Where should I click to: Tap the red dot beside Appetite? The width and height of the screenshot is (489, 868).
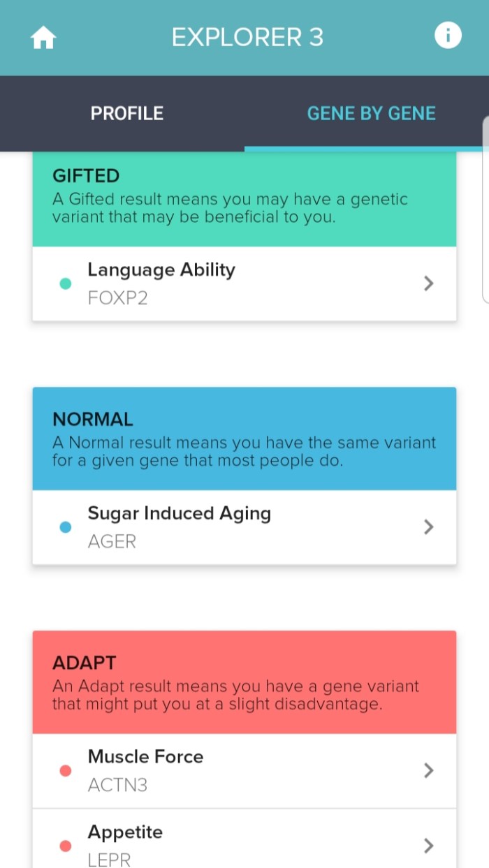(66, 846)
